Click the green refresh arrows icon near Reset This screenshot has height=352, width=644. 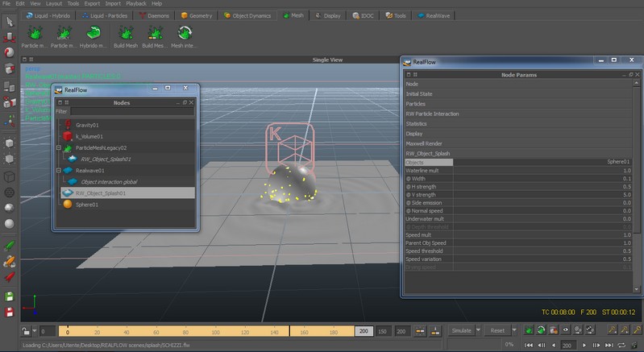(x=541, y=329)
